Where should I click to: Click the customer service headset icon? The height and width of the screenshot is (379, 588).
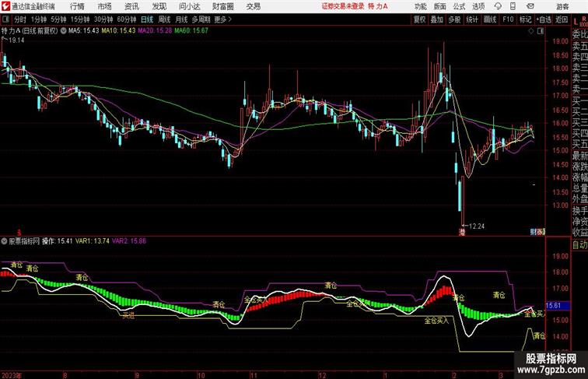498,6
